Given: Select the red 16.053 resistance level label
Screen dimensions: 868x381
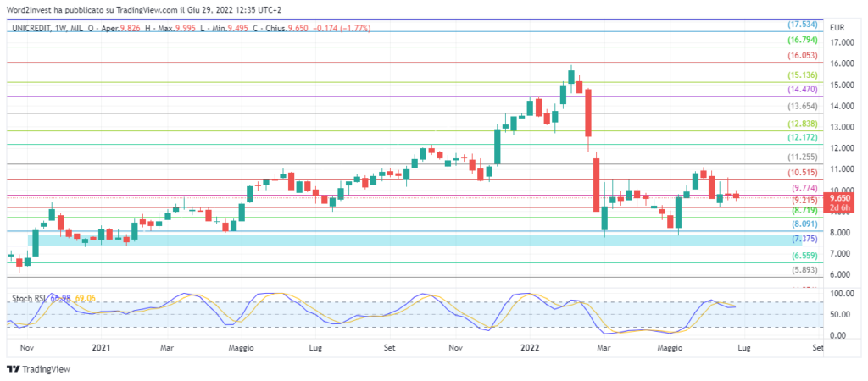Looking at the screenshot, I should point(803,54).
